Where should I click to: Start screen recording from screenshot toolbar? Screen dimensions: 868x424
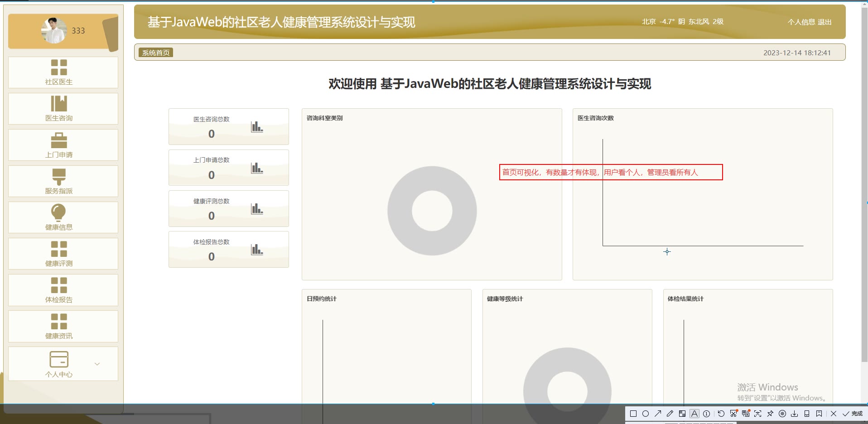coord(782,414)
